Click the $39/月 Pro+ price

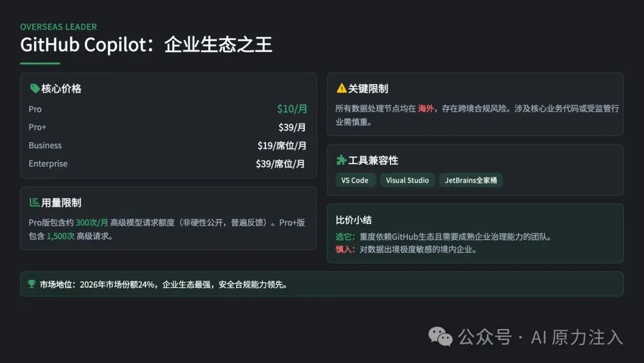click(292, 127)
